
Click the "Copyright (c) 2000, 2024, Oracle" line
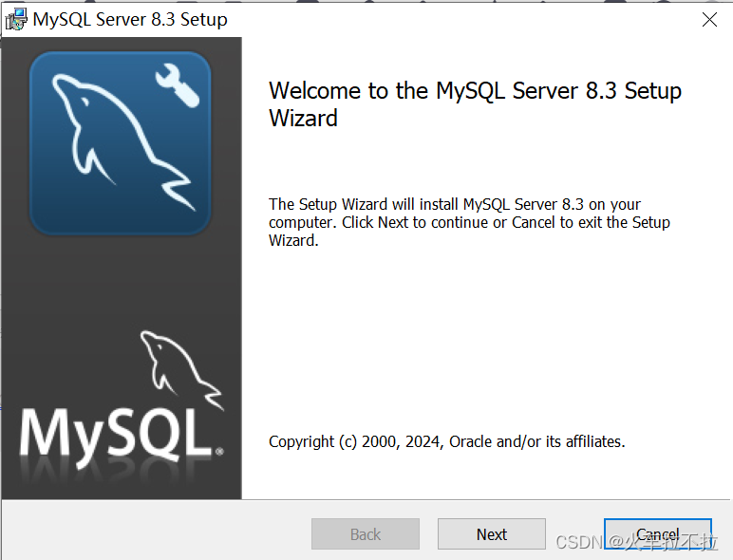447,441
